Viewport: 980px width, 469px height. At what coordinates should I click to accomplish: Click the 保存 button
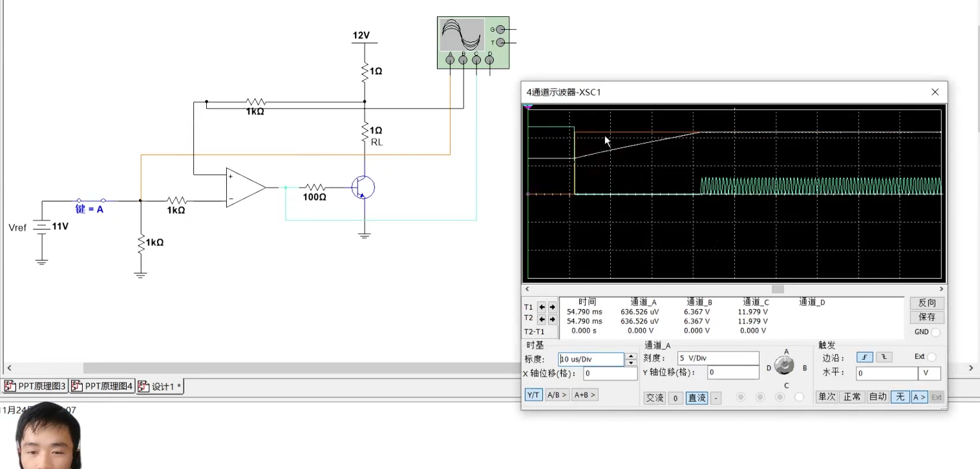[926, 317]
